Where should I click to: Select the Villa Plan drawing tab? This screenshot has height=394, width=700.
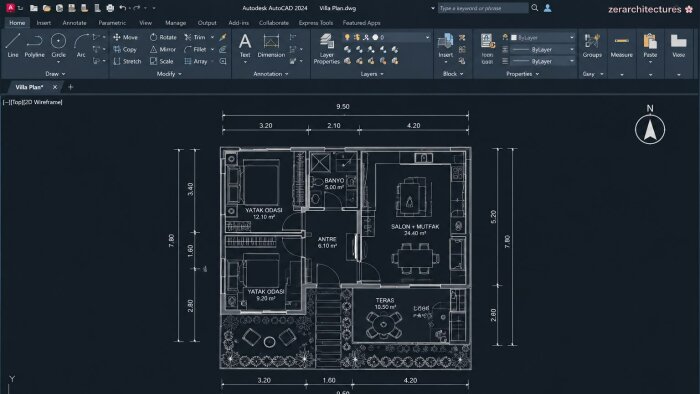(29, 87)
